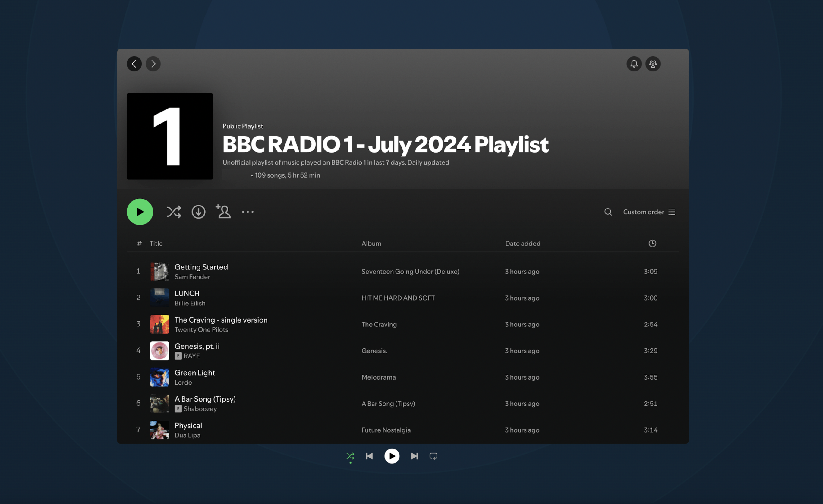Click track number 5 in the list
Screen dimensions: 823x504
138,377
